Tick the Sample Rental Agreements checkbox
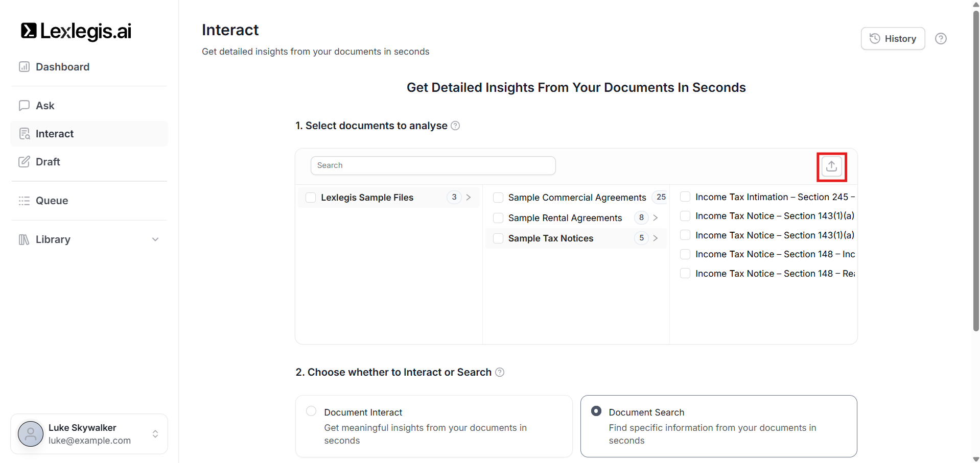The width and height of the screenshot is (980, 463). pyautogui.click(x=498, y=218)
